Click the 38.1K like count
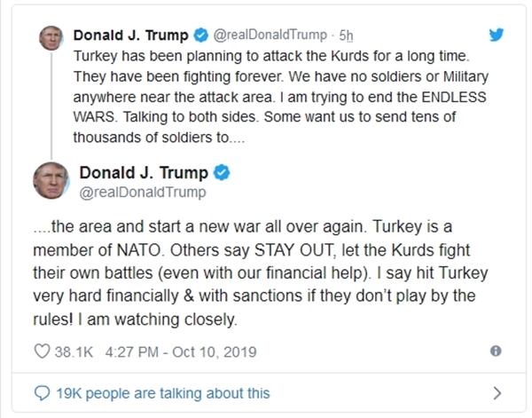 (74, 351)
